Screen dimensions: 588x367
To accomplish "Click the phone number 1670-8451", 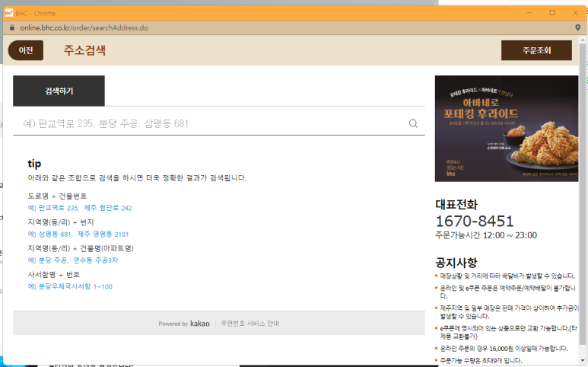I will pos(475,222).
